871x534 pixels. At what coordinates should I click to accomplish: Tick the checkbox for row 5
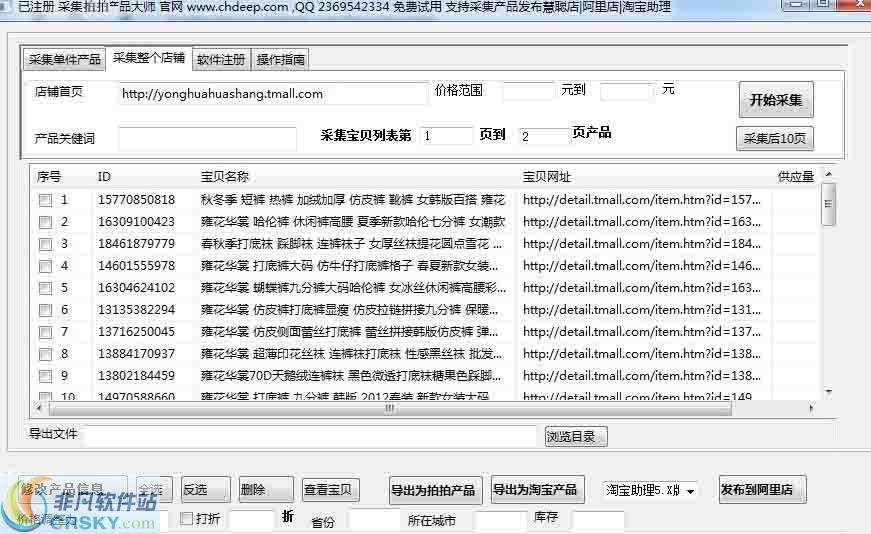46,288
